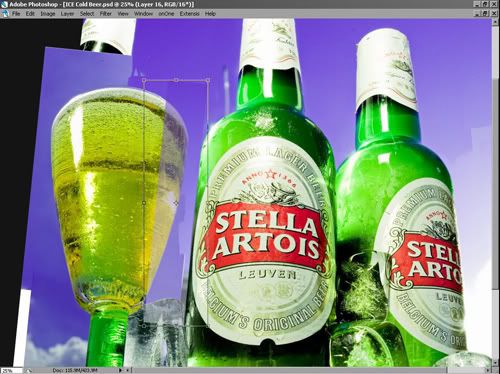Open the Image menu
This screenshot has height=374, width=500.
(48, 14)
